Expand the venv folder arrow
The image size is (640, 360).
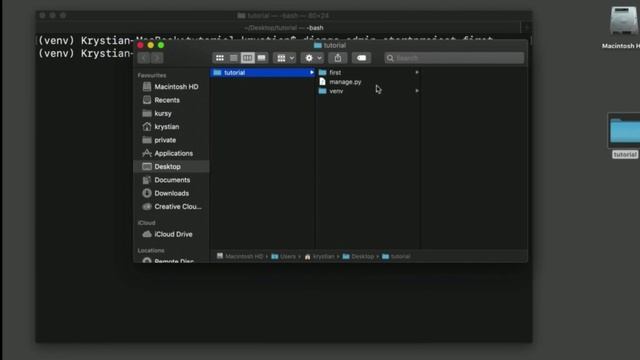pyautogui.click(x=417, y=91)
